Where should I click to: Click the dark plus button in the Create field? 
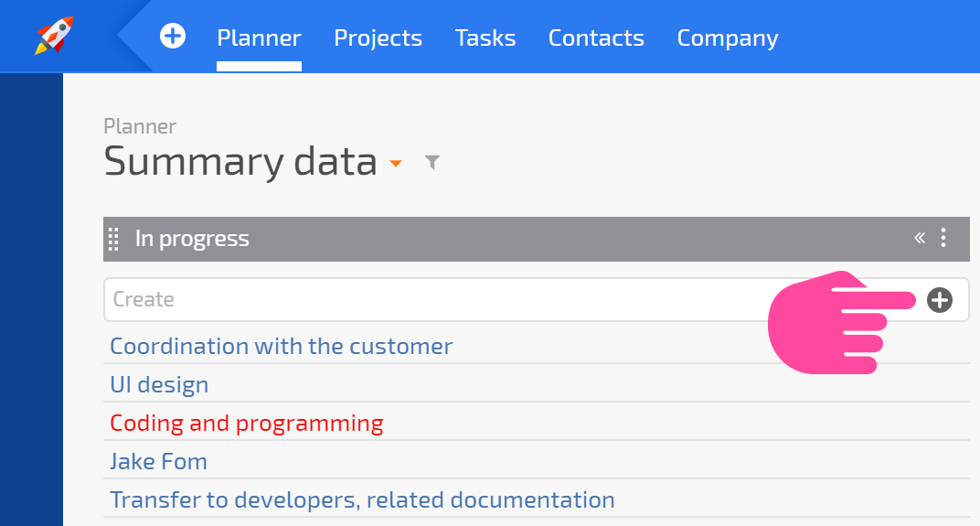[940, 300]
